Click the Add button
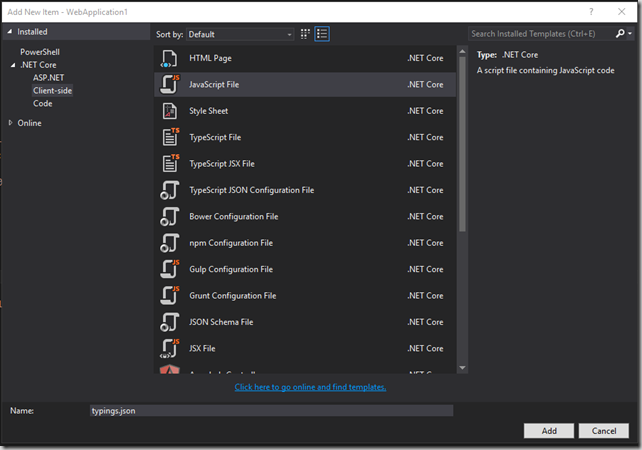 [x=549, y=431]
